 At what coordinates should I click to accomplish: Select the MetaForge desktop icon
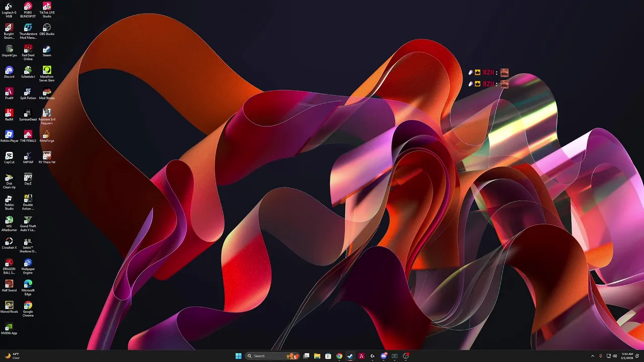47,137
